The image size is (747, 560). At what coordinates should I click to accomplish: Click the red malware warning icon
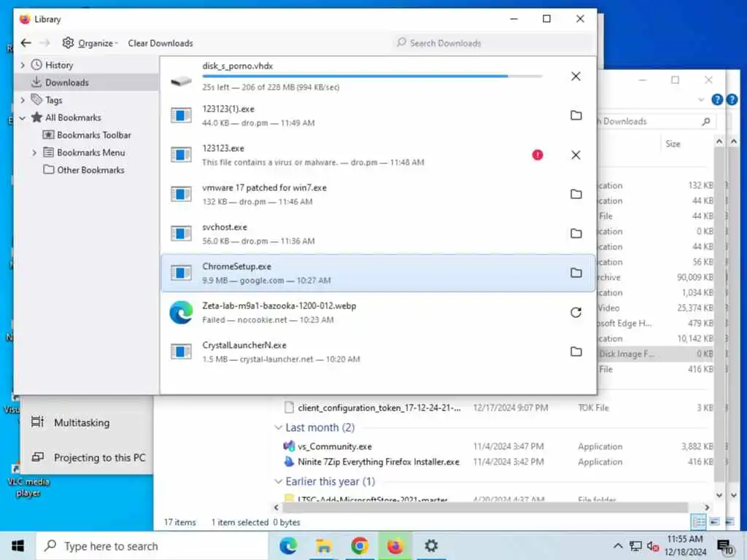pyautogui.click(x=538, y=155)
